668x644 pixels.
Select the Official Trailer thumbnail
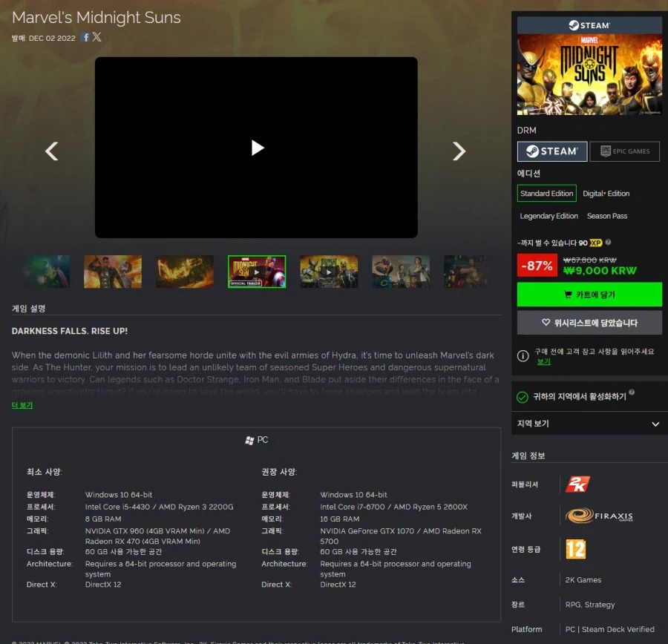(256, 272)
